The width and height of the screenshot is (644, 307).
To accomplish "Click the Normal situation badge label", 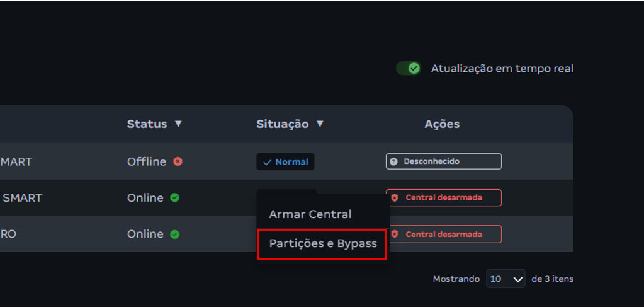I will (291, 162).
